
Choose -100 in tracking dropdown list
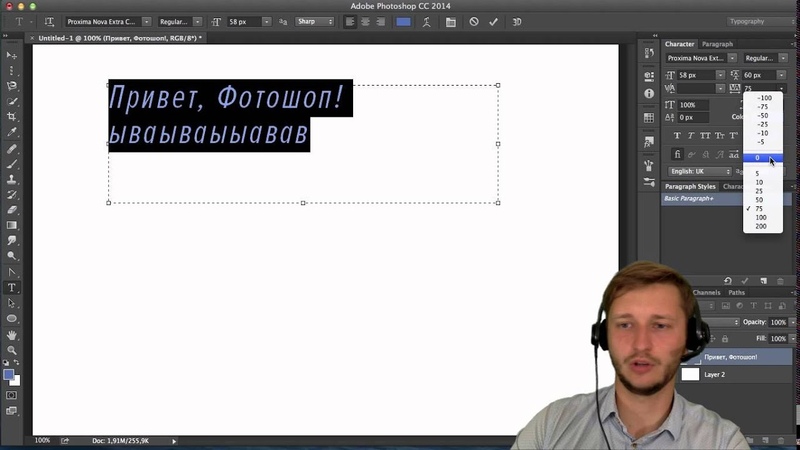(x=763, y=98)
